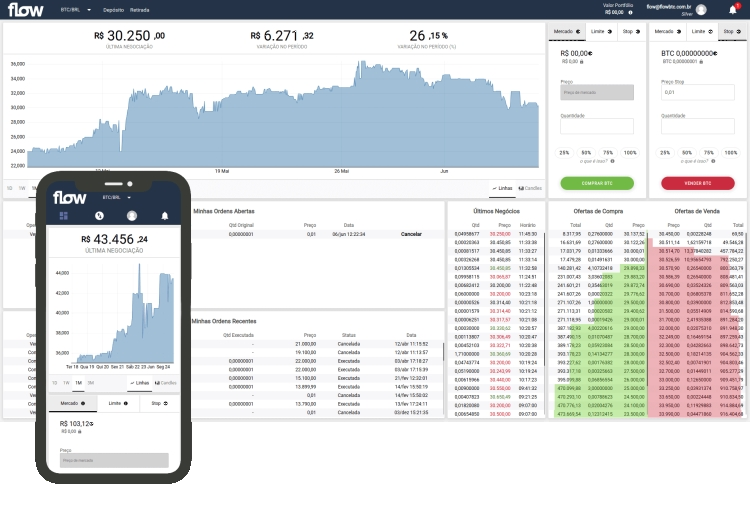Viewport: 750px width, 507px height.
Task: Select the Stop tab on the phone
Action: pyautogui.click(x=160, y=404)
